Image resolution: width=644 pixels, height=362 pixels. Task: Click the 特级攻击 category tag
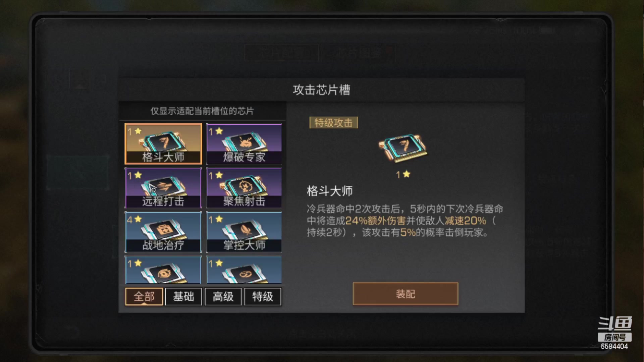[x=333, y=123]
